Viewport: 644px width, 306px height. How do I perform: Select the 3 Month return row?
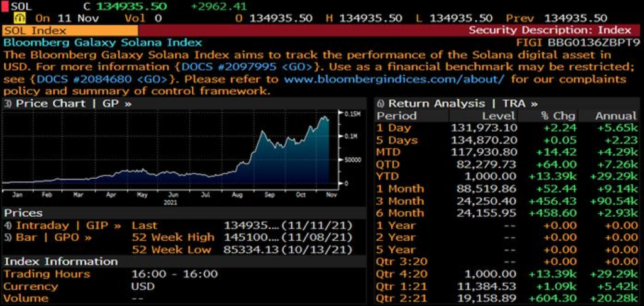[x=508, y=201]
